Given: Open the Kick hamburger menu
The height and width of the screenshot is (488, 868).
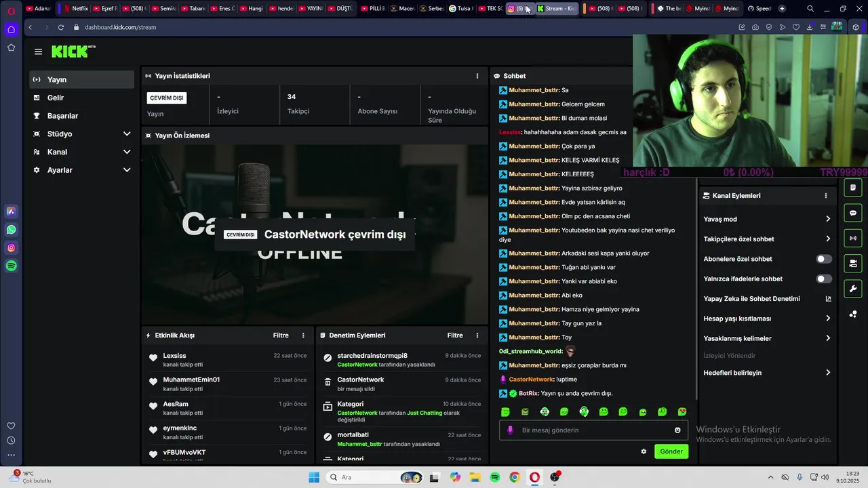Looking at the screenshot, I should pyautogui.click(x=38, y=52).
